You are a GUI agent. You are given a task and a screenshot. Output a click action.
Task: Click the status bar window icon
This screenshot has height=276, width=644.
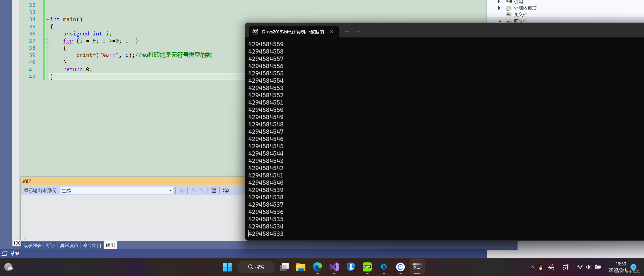[x=5, y=254]
